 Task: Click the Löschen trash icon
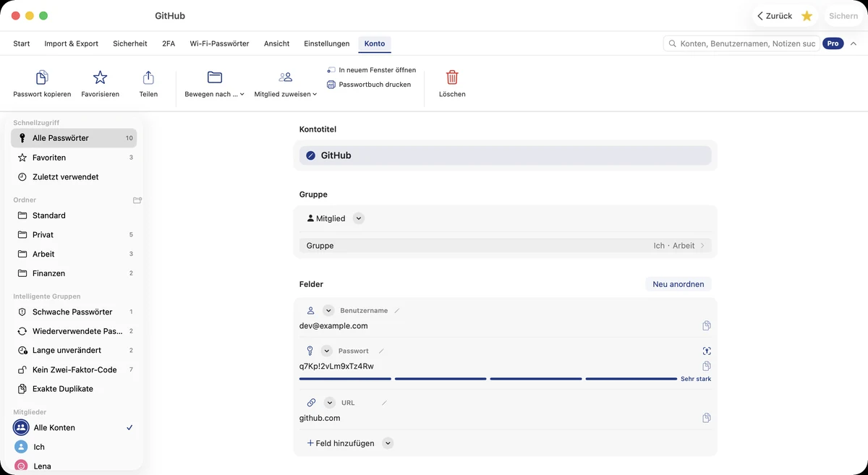(452, 77)
